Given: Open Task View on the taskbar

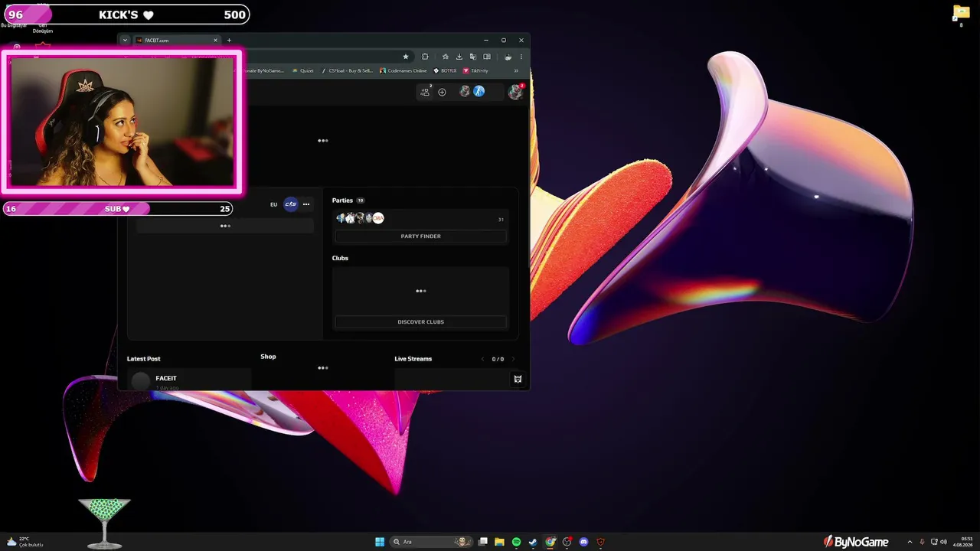Looking at the screenshot, I should 483,542.
